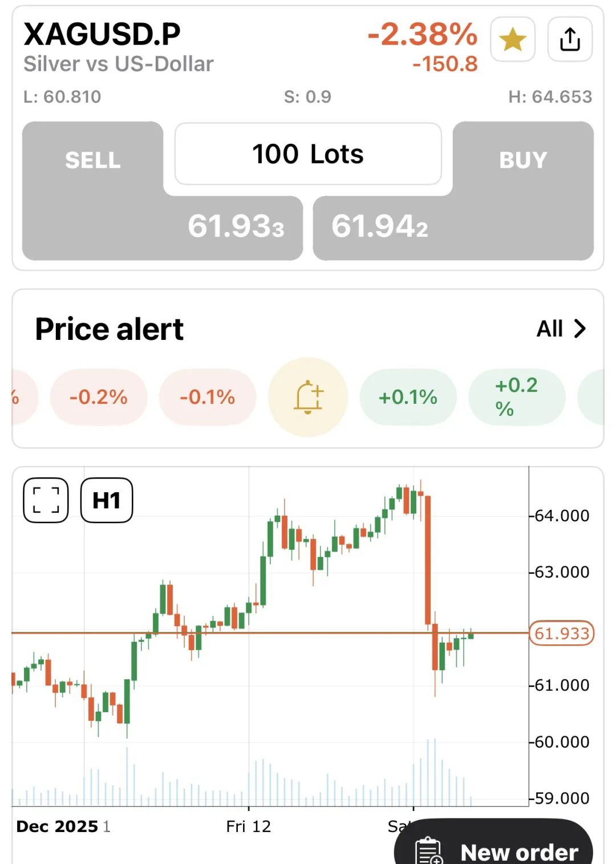
Task: Edit the 100 Lots volume field
Action: 308,154
